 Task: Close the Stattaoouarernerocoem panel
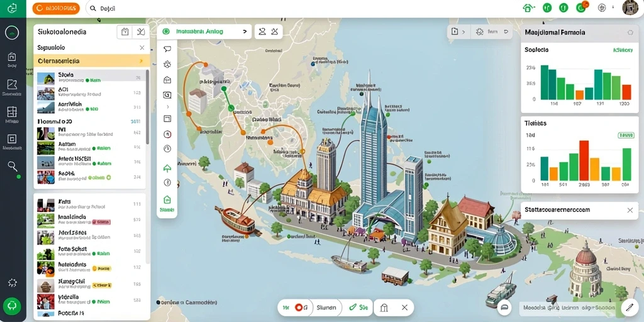point(630,210)
